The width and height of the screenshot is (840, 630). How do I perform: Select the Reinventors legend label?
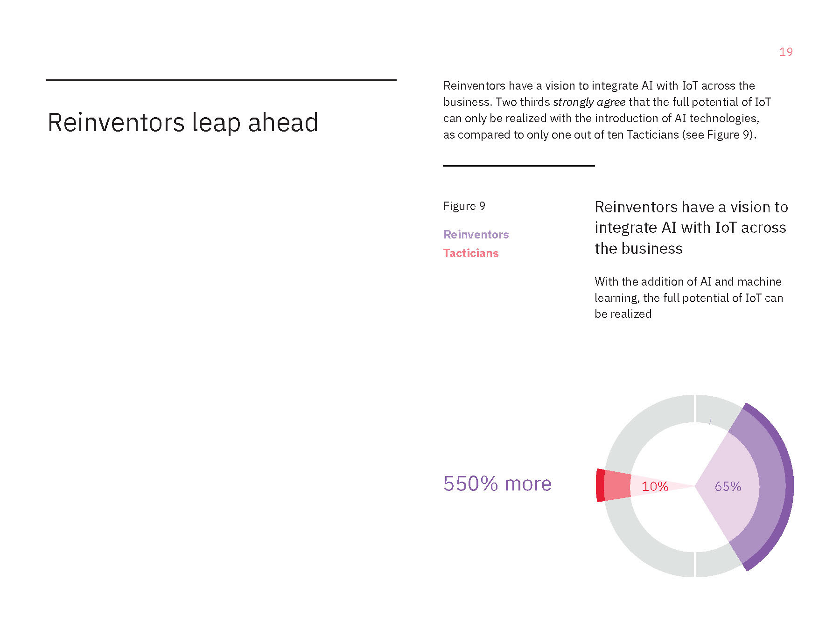tap(476, 234)
